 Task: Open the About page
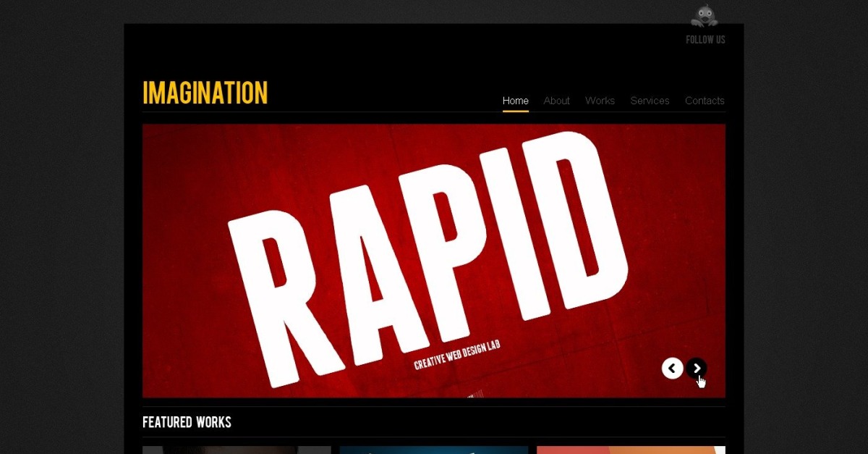coord(557,101)
